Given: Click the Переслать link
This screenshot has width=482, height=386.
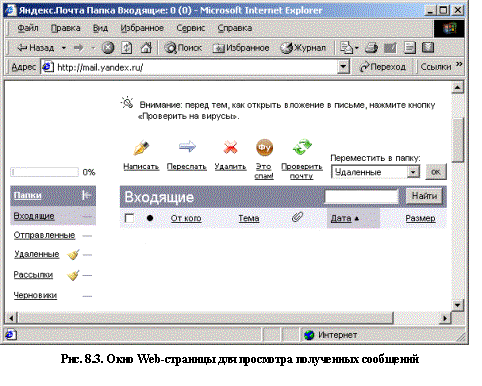Looking at the screenshot, I should pyautogui.click(x=187, y=166).
